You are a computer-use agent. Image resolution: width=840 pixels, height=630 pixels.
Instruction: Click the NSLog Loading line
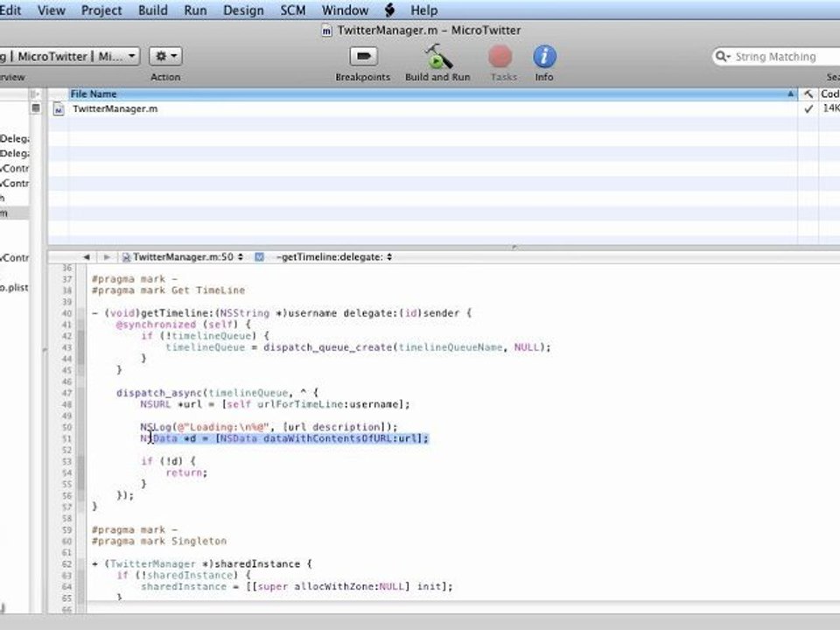(x=269, y=427)
